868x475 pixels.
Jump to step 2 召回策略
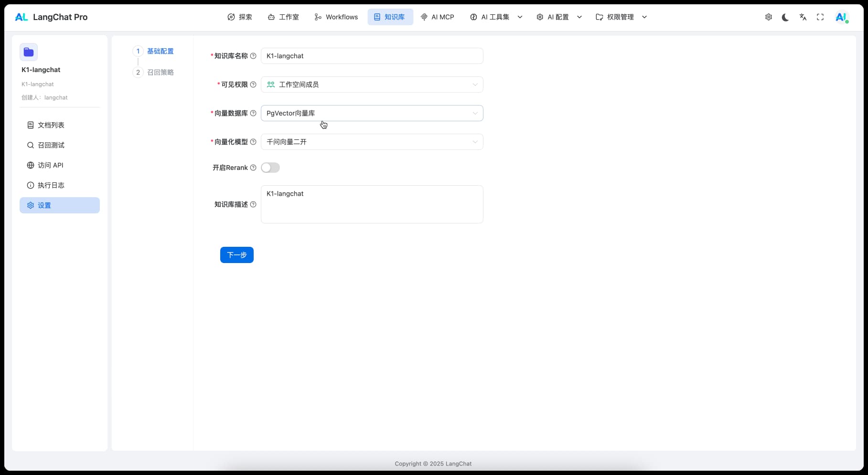[x=160, y=73]
